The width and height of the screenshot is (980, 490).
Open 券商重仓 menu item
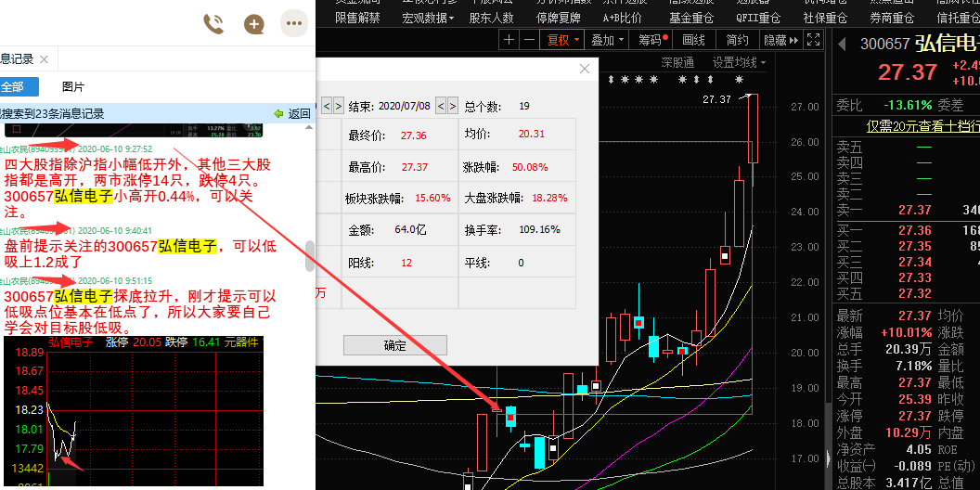coord(892,18)
